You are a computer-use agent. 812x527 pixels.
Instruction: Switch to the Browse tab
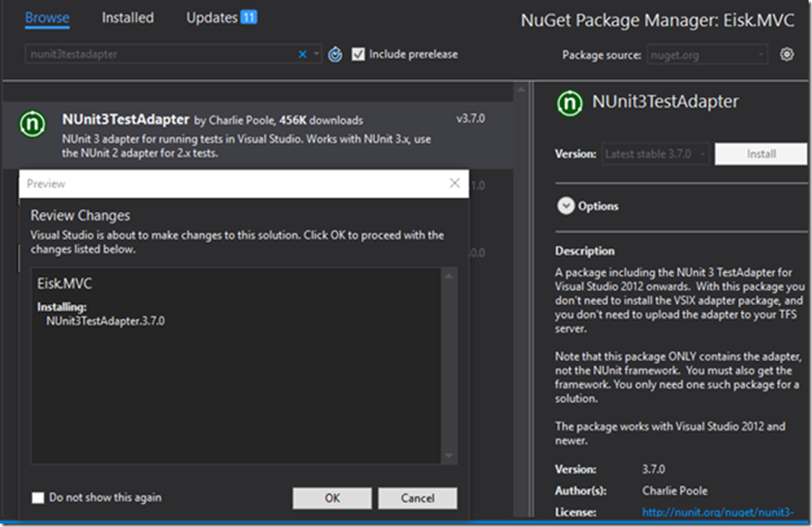pyautogui.click(x=47, y=18)
